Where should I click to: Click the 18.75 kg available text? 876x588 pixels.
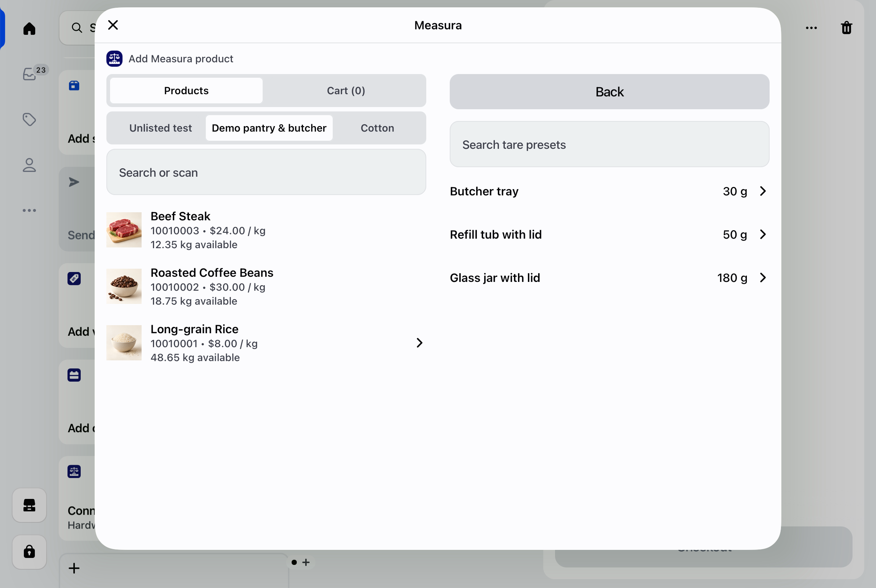(194, 301)
